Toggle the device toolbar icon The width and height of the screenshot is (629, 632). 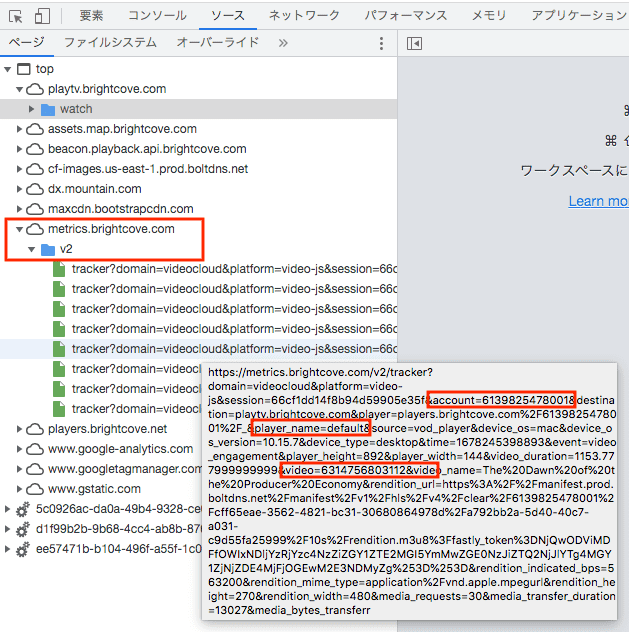pos(42,17)
